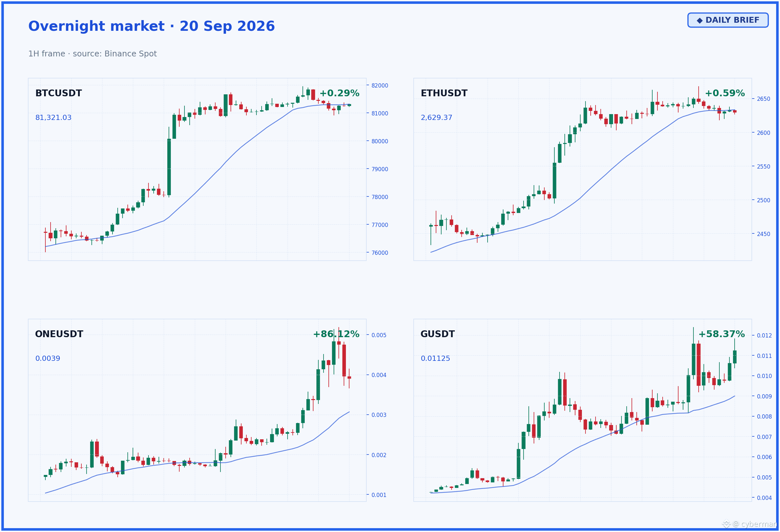
Task: Click the 2600 tick on ETH axis
Action: pos(763,133)
